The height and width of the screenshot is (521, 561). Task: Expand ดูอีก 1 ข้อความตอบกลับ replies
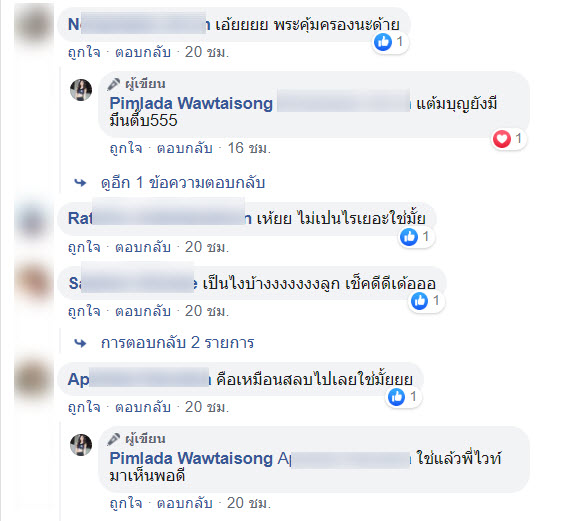[x=183, y=183]
